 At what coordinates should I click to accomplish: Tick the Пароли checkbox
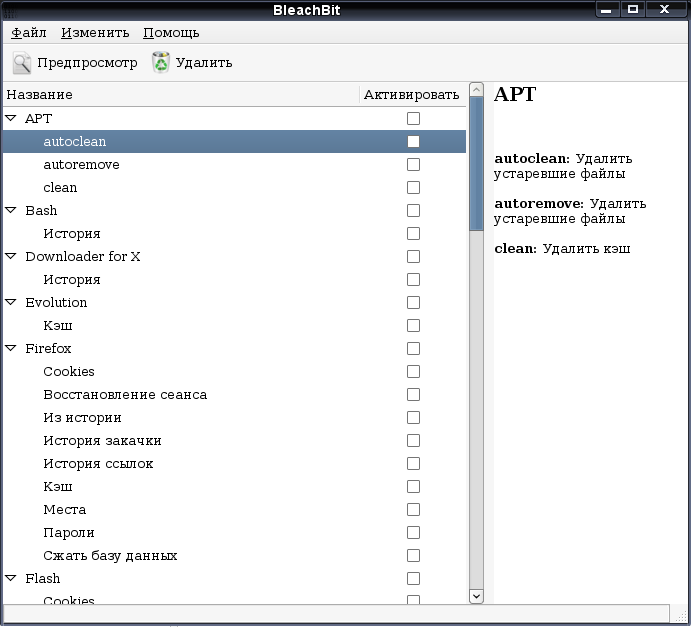[x=413, y=533]
